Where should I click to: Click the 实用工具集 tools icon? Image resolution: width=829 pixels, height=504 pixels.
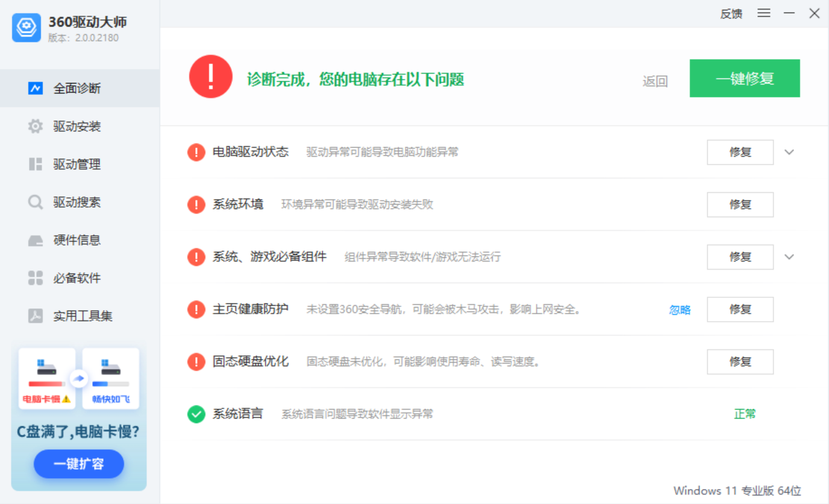click(x=36, y=316)
